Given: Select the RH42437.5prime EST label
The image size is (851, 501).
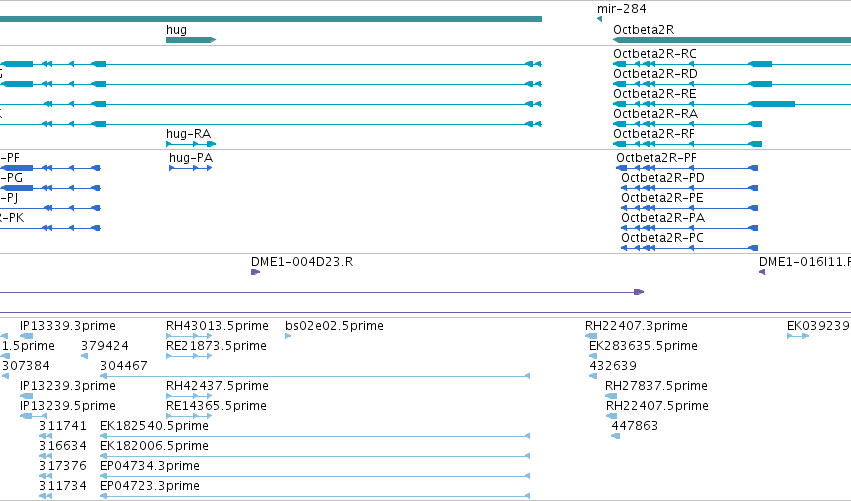Looking at the screenshot, I should [217, 386].
